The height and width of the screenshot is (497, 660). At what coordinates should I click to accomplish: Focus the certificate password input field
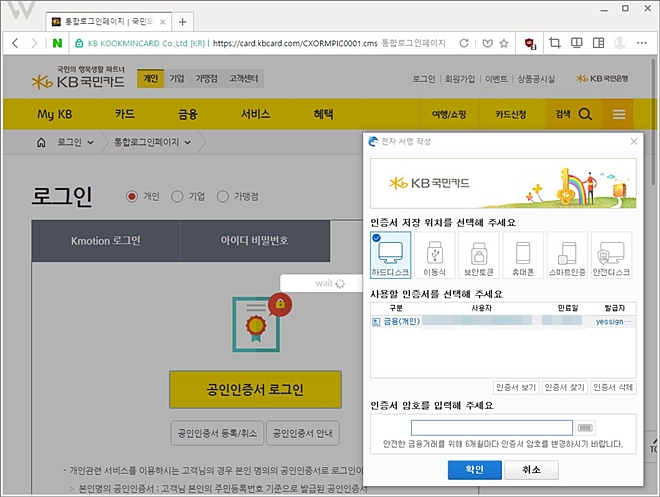(492, 428)
